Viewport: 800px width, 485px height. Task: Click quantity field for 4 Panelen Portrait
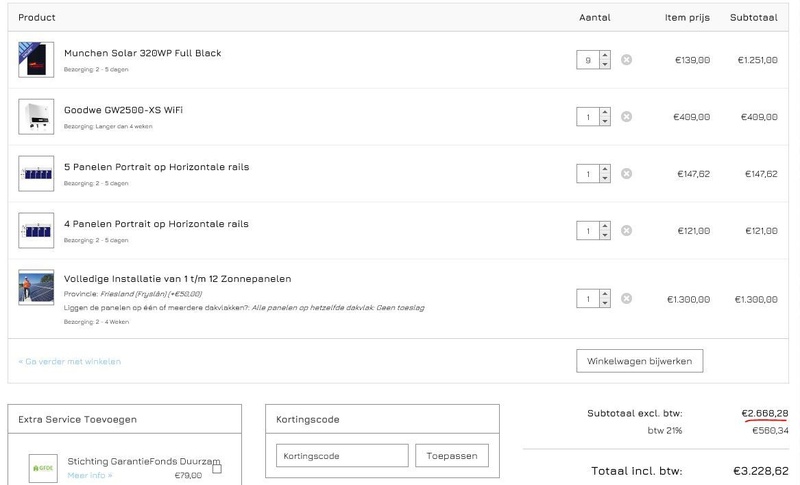(588, 231)
